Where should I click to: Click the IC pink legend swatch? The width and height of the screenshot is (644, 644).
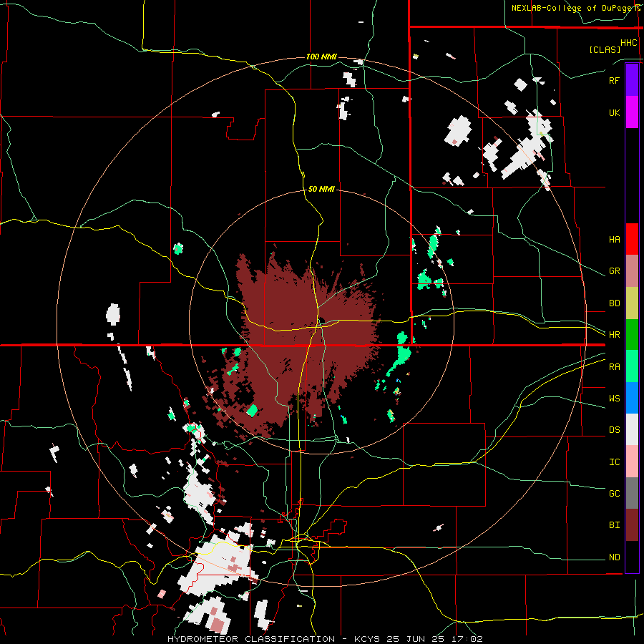click(632, 462)
